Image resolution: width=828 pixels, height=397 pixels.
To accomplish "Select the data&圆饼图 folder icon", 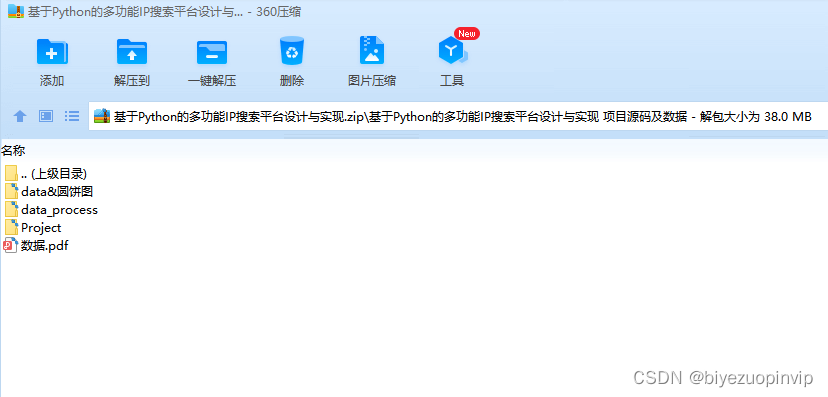I will pyautogui.click(x=11, y=191).
